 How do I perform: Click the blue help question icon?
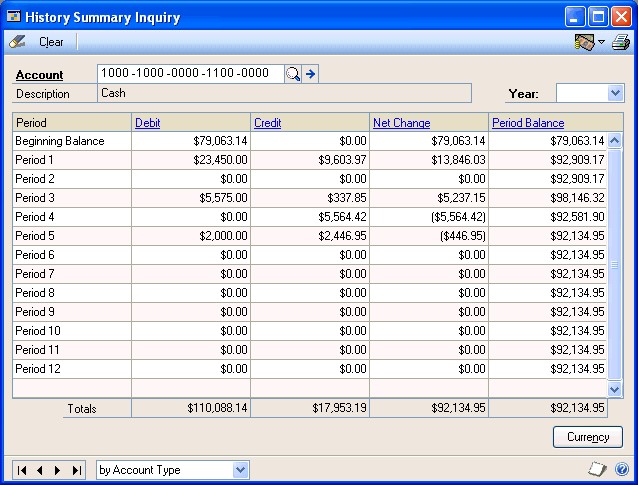(622, 470)
